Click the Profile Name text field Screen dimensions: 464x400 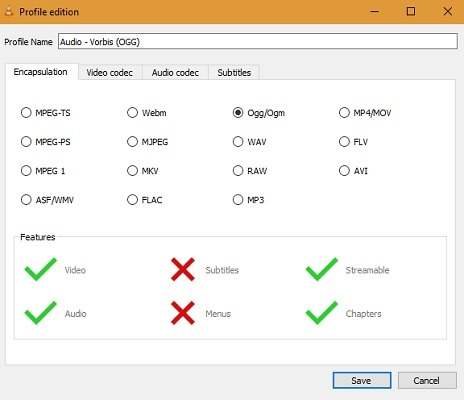pyautogui.click(x=258, y=41)
